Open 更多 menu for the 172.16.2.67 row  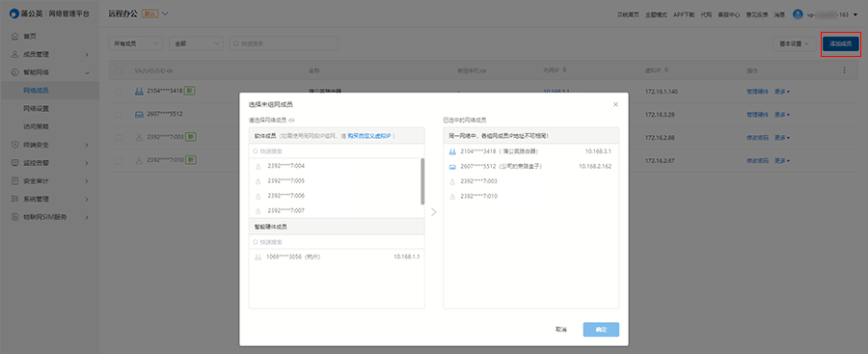point(781,161)
